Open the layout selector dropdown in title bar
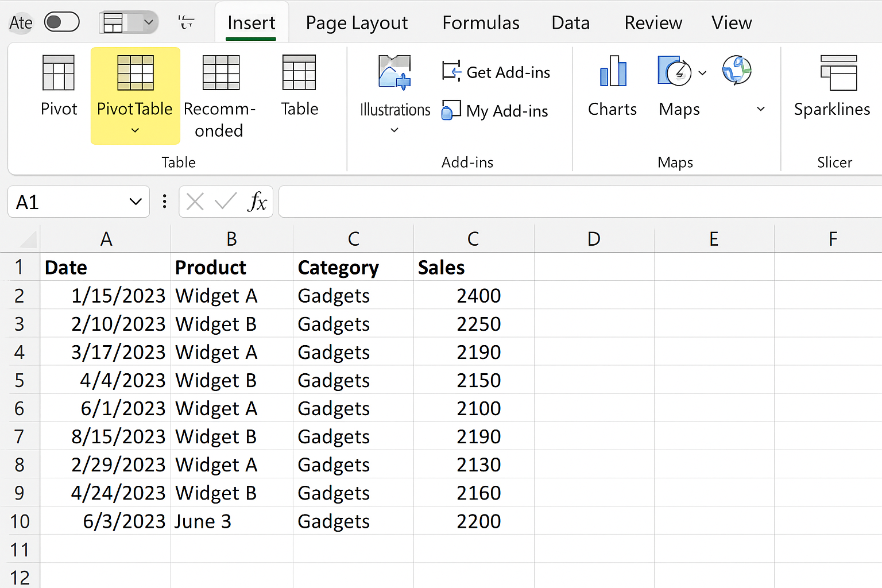This screenshot has height=588, width=882. [x=149, y=22]
